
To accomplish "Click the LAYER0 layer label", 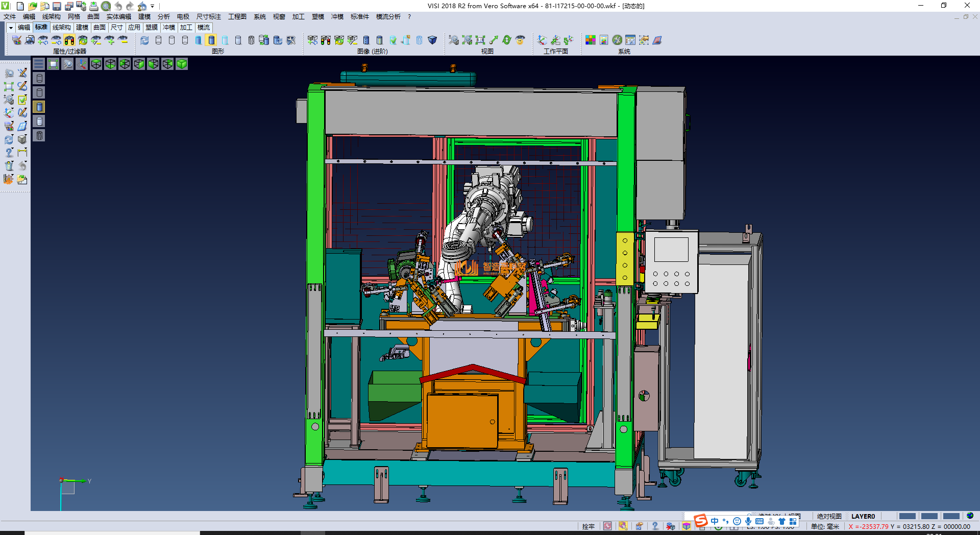I will click(863, 516).
